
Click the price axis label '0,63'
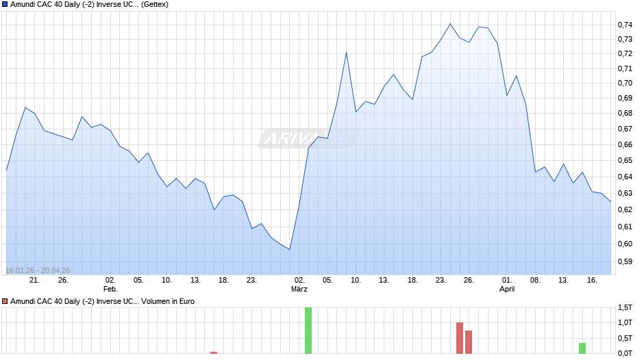click(625, 193)
